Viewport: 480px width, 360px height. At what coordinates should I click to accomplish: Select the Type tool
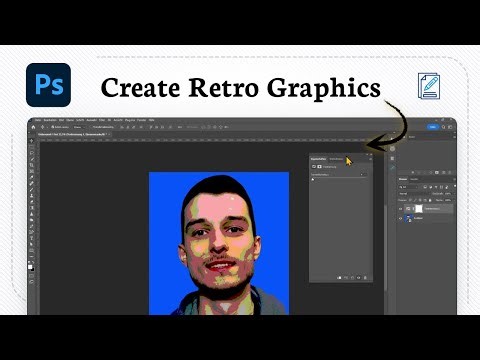32,238
